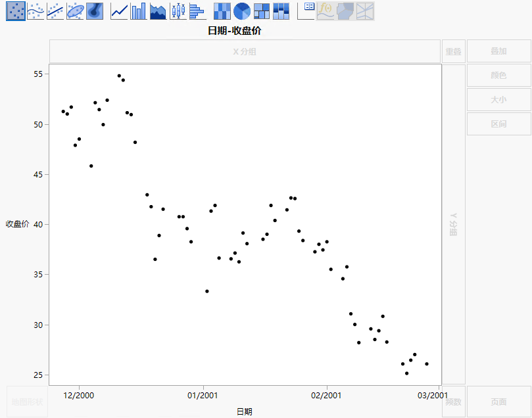Screen dimensions: 532x418
Task: Click the 页面 drop zone
Action: 498,402
